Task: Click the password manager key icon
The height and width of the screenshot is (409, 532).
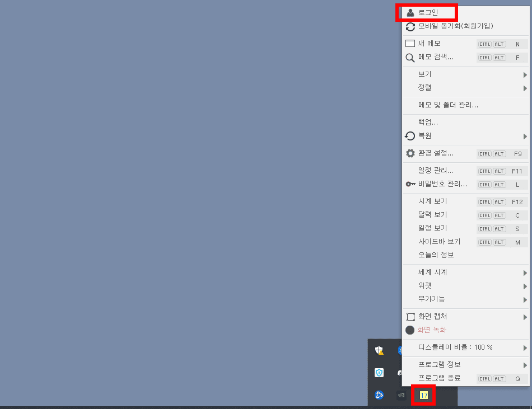Action: click(410, 184)
